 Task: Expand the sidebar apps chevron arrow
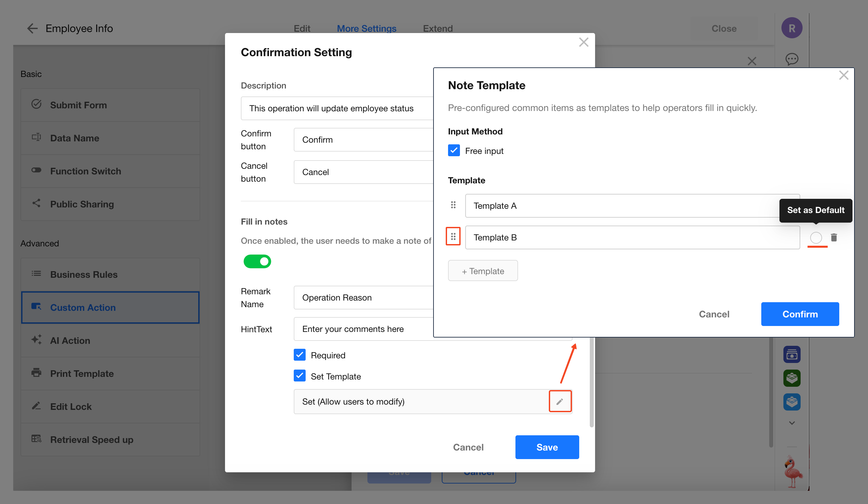click(792, 423)
